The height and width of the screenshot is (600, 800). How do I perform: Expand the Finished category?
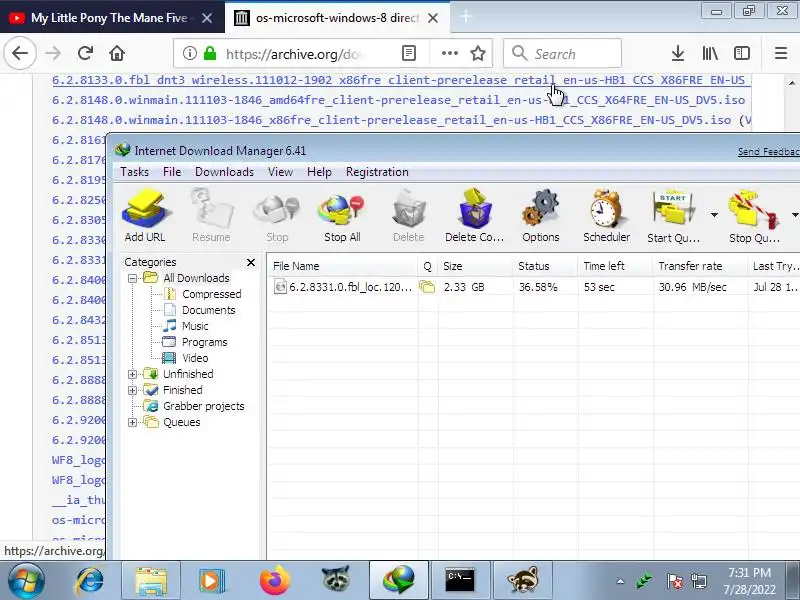[x=132, y=390]
